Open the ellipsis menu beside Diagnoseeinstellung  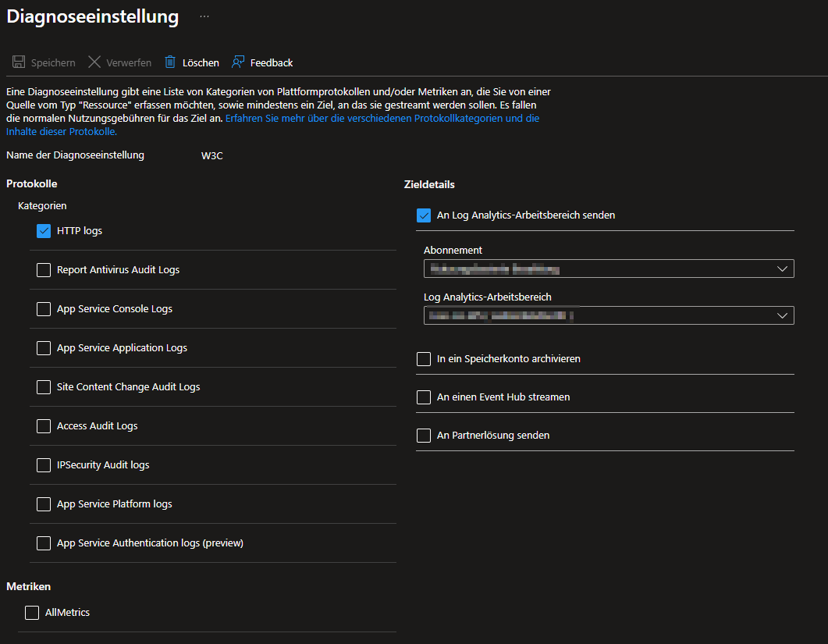pyautogui.click(x=204, y=17)
